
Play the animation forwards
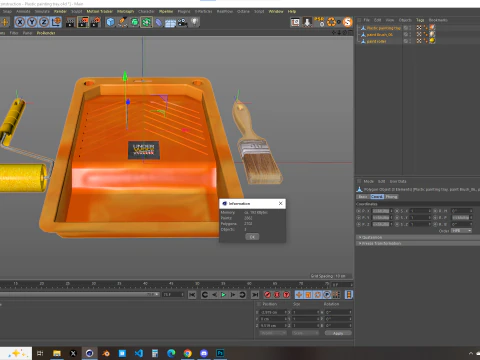(x=224, y=295)
